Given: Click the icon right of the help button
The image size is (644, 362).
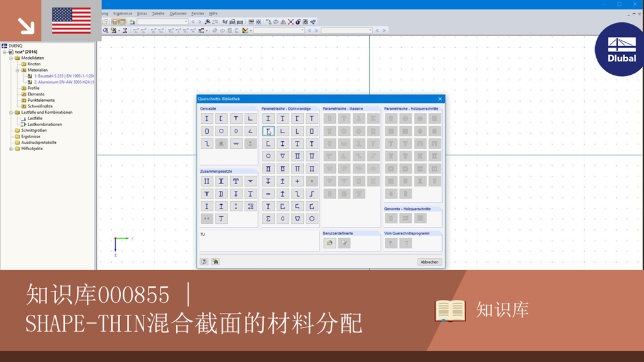Looking at the screenshot, I should pyautogui.click(x=215, y=261).
